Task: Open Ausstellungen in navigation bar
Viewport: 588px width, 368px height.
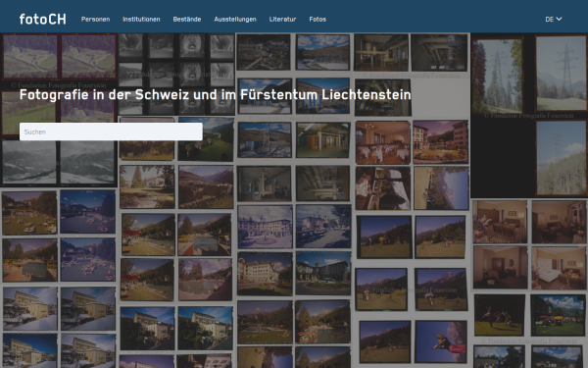Action: click(235, 20)
